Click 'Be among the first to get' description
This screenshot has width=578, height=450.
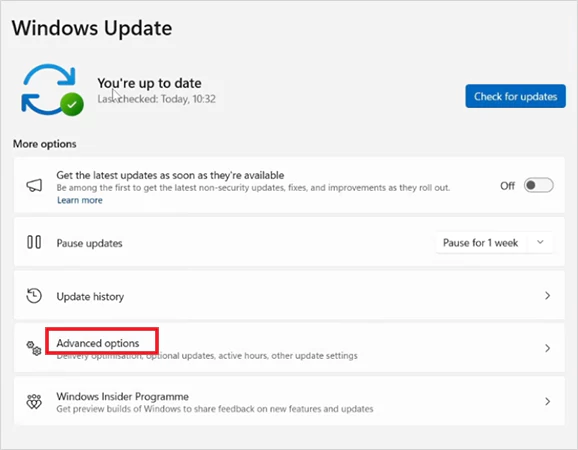point(253,188)
